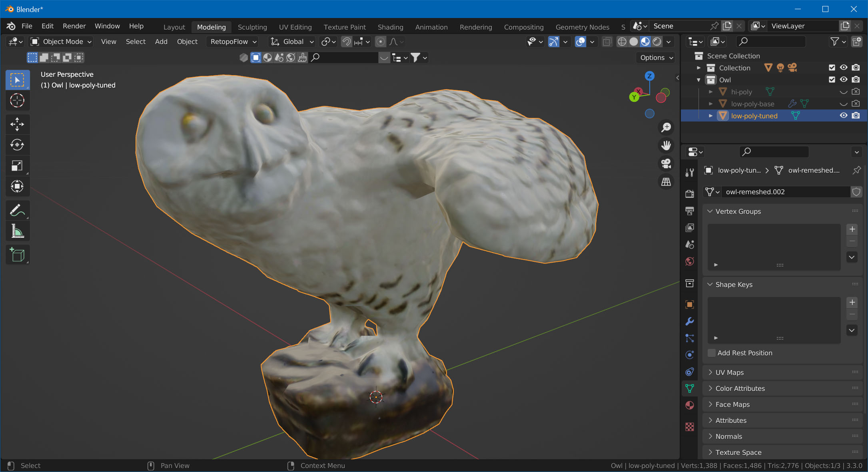Image resolution: width=868 pixels, height=472 pixels.
Task: Switch perspective/orthographic grid icon
Action: coord(666,182)
